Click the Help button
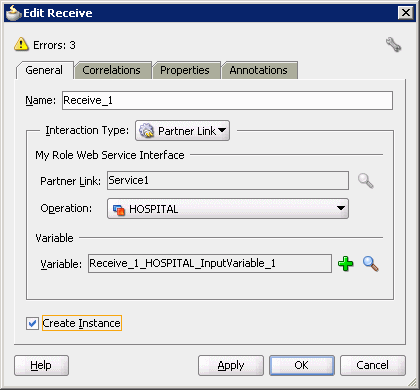This screenshot has width=420, height=390. (x=41, y=365)
